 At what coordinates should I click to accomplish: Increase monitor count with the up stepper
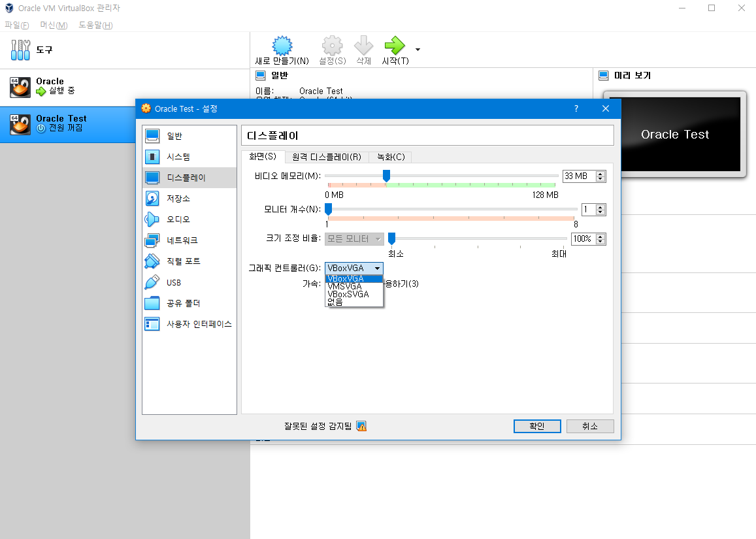pyautogui.click(x=600, y=207)
